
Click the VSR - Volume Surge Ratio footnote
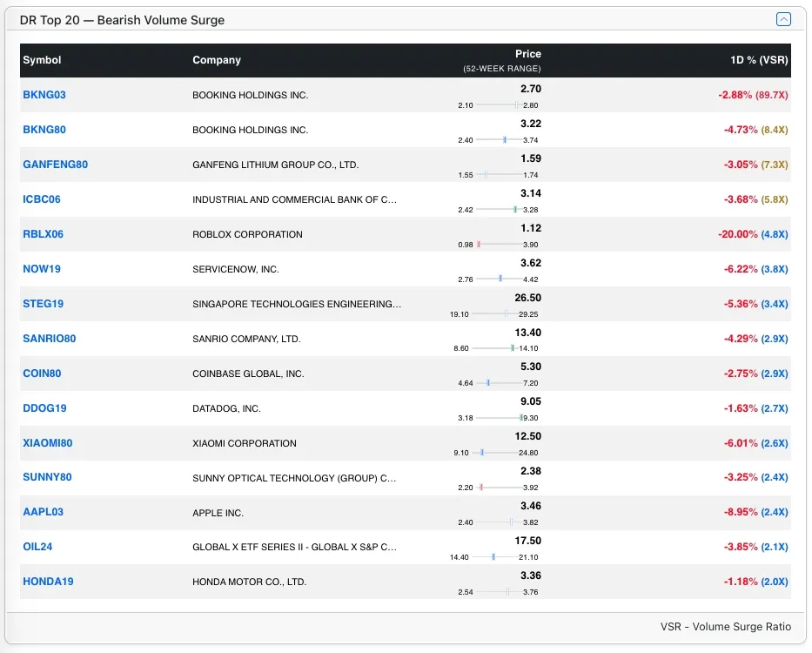click(x=726, y=627)
